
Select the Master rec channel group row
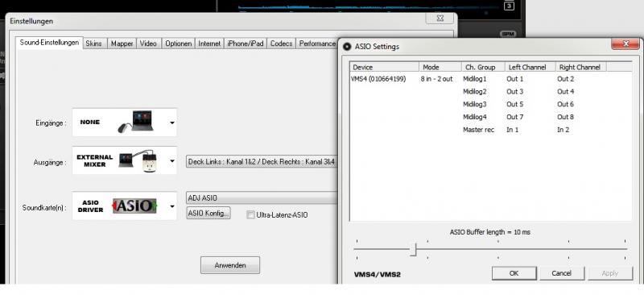[490, 130]
